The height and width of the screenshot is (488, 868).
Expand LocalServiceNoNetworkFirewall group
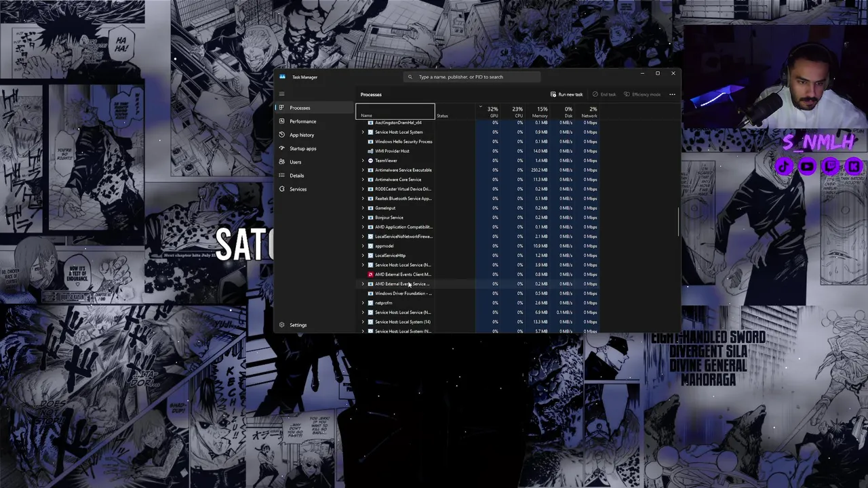tap(362, 237)
